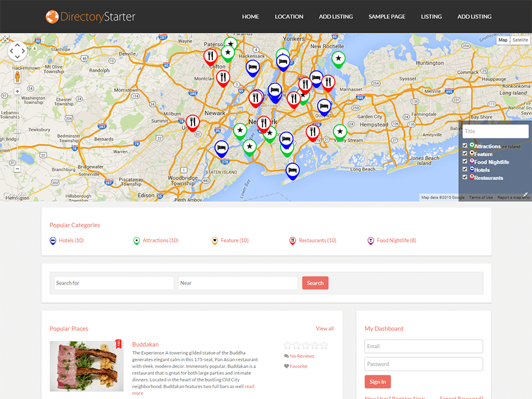Click the Sign In button

[377, 381]
